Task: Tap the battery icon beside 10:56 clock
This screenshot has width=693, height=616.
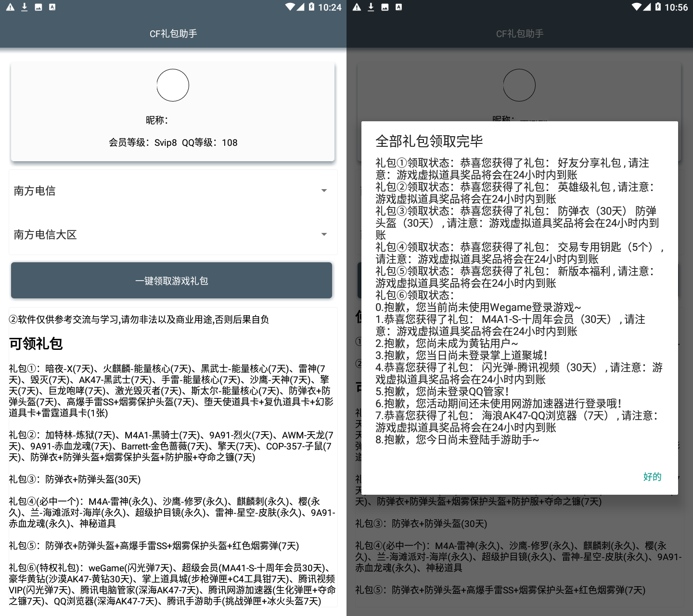Action: (658, 7)
